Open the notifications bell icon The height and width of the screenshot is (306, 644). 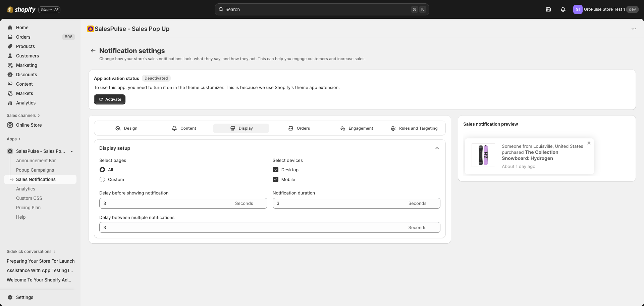tap(563, 9)
